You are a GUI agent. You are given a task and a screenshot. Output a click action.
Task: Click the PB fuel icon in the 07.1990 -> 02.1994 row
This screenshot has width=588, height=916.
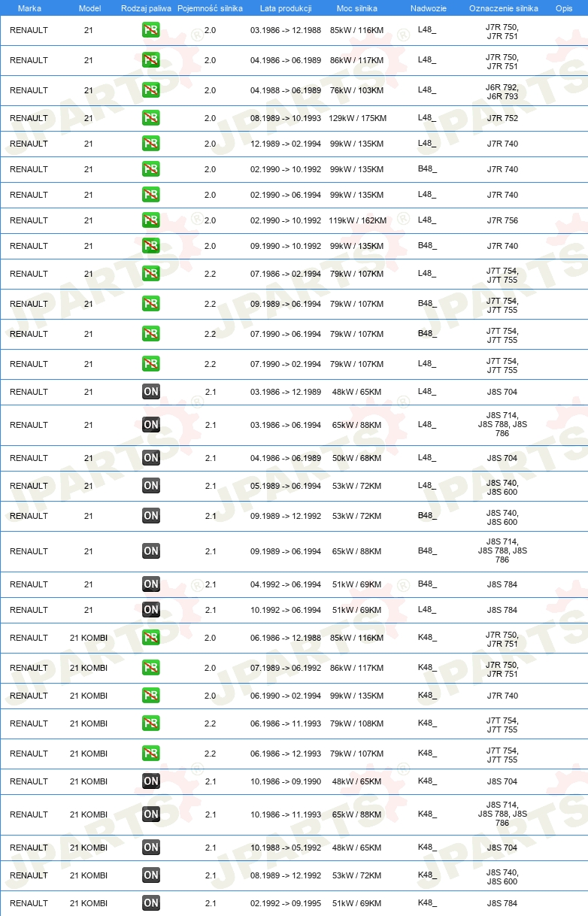(x=151, y=364)
